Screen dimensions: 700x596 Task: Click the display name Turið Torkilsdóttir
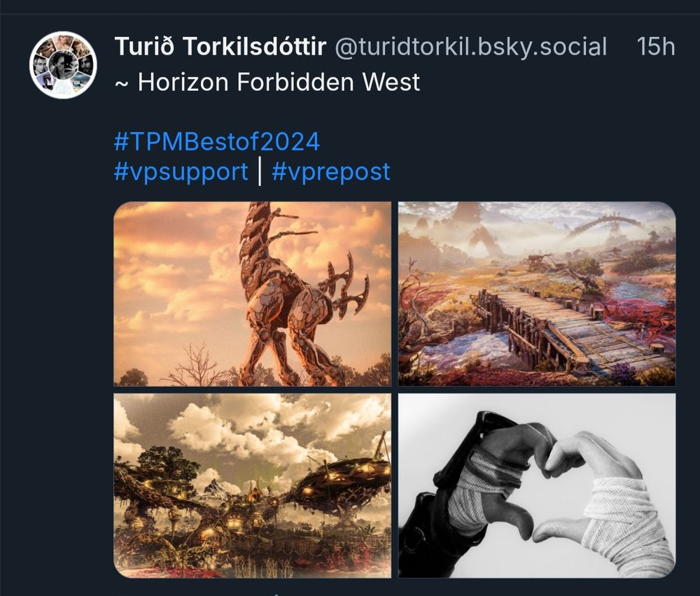click(x=220, y=46)
